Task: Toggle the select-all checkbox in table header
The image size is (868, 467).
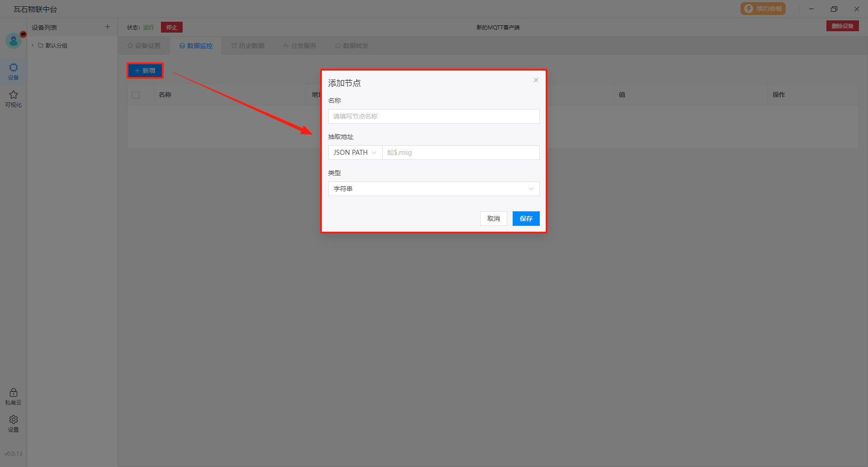Action: 136,95
